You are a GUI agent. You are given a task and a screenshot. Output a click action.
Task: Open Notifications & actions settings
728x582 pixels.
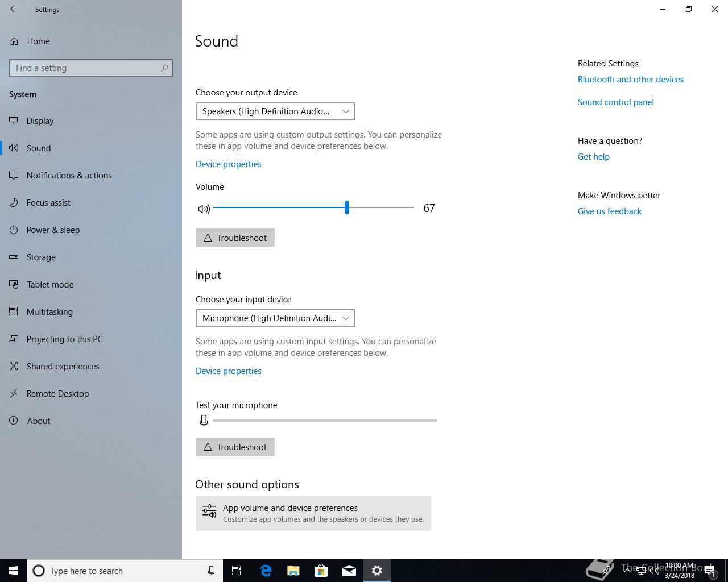(91, 176)
